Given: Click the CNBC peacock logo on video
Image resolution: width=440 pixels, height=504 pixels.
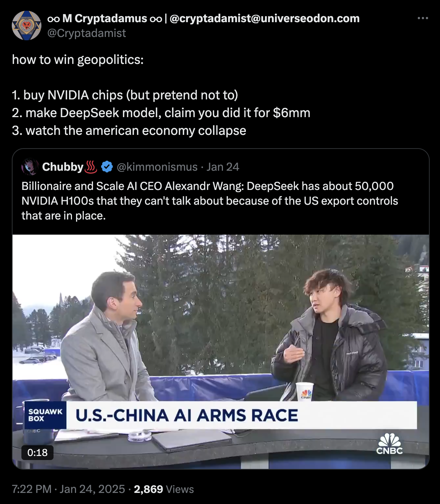Looking at the screenshot, I should (389, 444).
